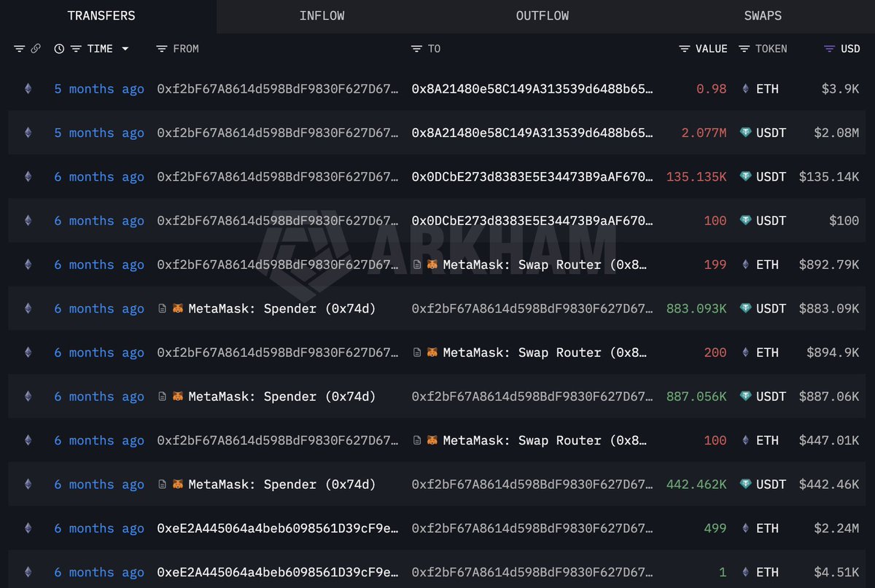Screen dimensions: 875x588
Task: Click the USDT token icon on the 2.077M row
Action: point(744,133)
